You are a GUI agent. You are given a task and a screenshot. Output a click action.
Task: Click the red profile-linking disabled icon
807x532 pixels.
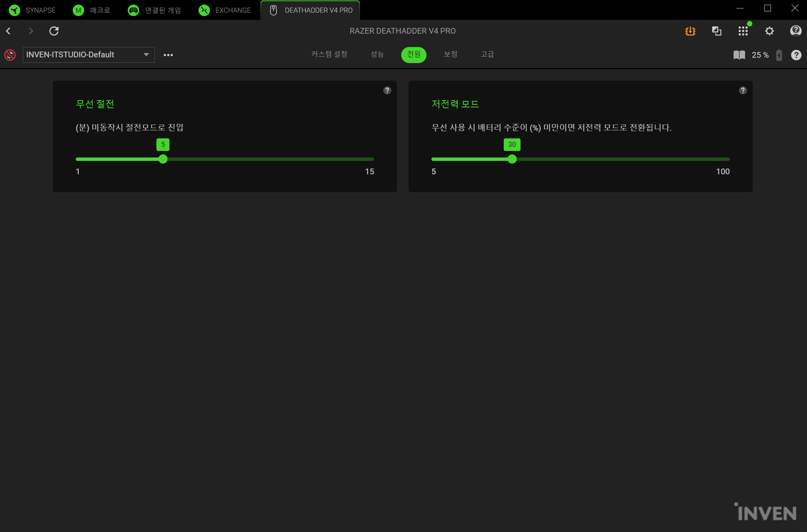point(10,55)
